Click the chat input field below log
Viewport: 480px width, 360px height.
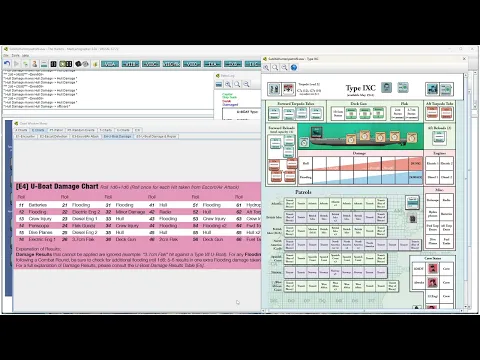point(108,113)
